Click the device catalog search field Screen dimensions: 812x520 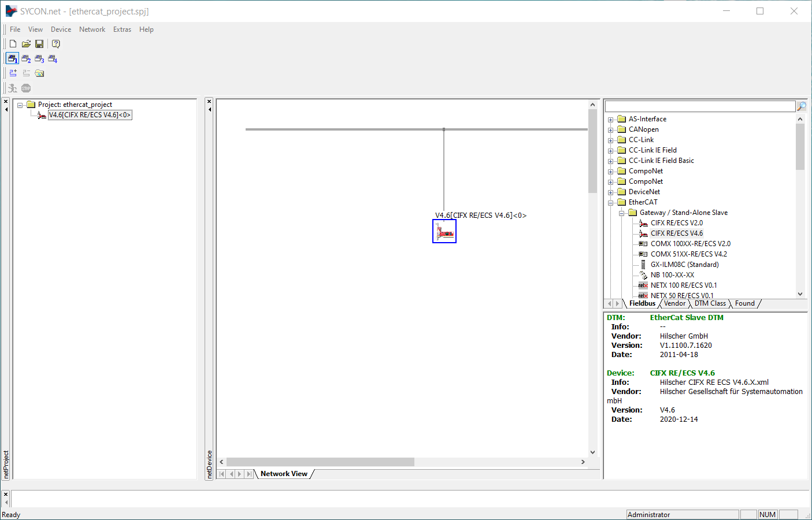point(699,106)
